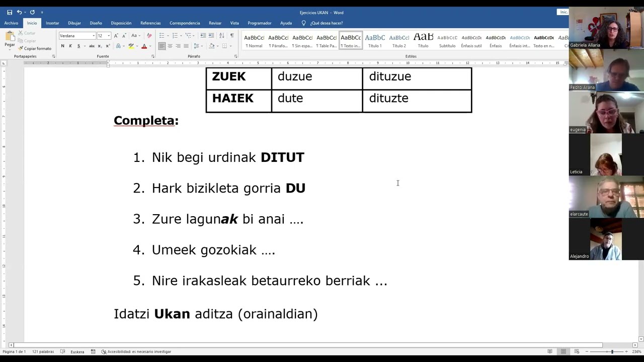Screen dimensions: 644x362
Task: Switch to the Dibujar tab
Action: 74,23
